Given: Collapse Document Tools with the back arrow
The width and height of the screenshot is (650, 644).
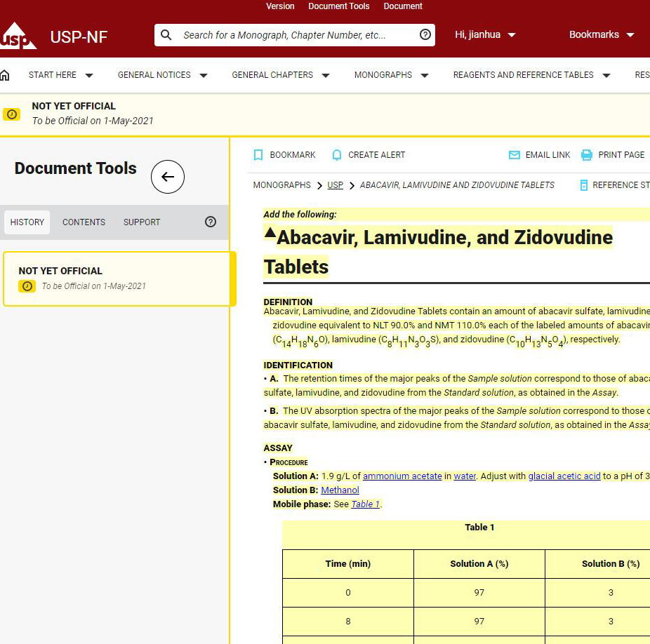Looking at the screenshot, I should [x=168, y=177].
